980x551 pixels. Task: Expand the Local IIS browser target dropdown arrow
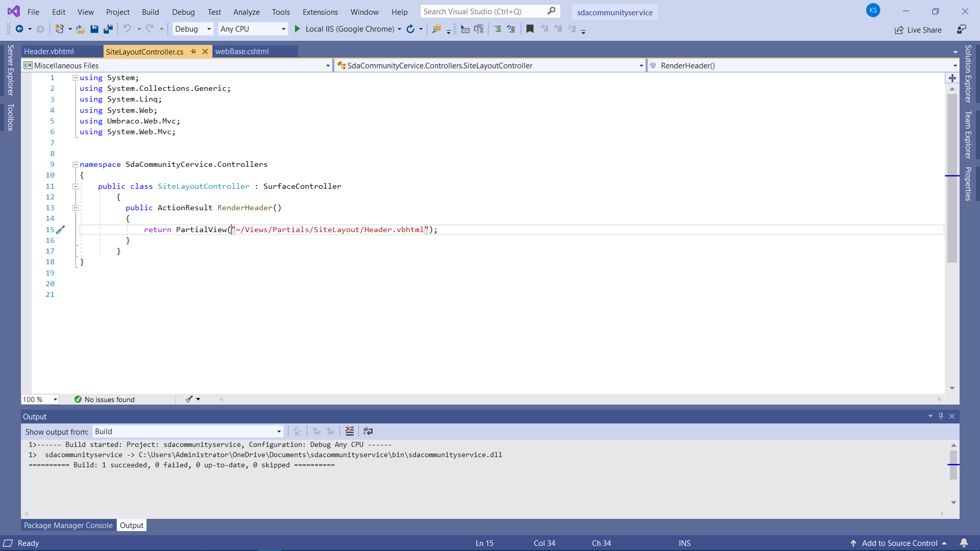point(399,29)
